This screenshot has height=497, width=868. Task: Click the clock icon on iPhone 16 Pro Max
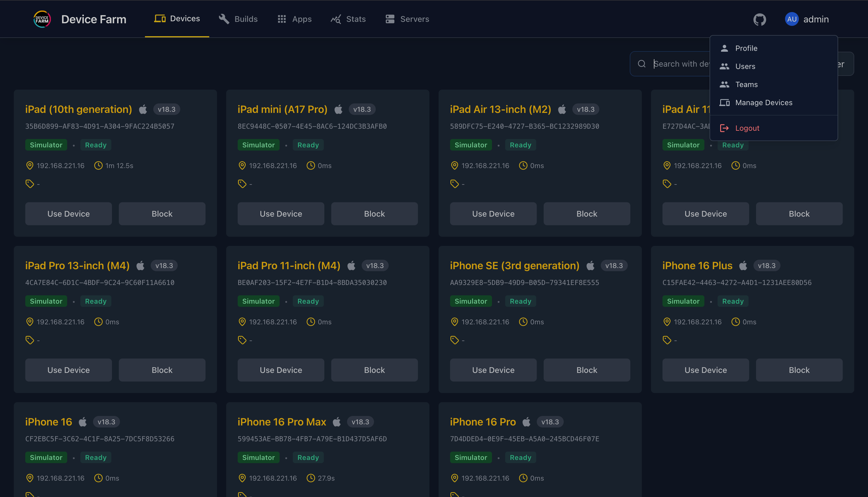[x=310, y=478]
